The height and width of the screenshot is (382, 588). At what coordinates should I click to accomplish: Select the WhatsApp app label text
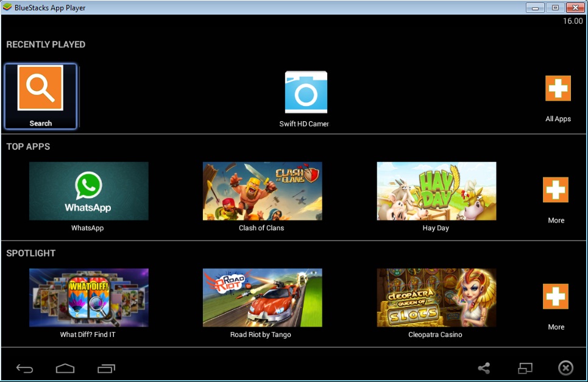click(x=88, y=227)
